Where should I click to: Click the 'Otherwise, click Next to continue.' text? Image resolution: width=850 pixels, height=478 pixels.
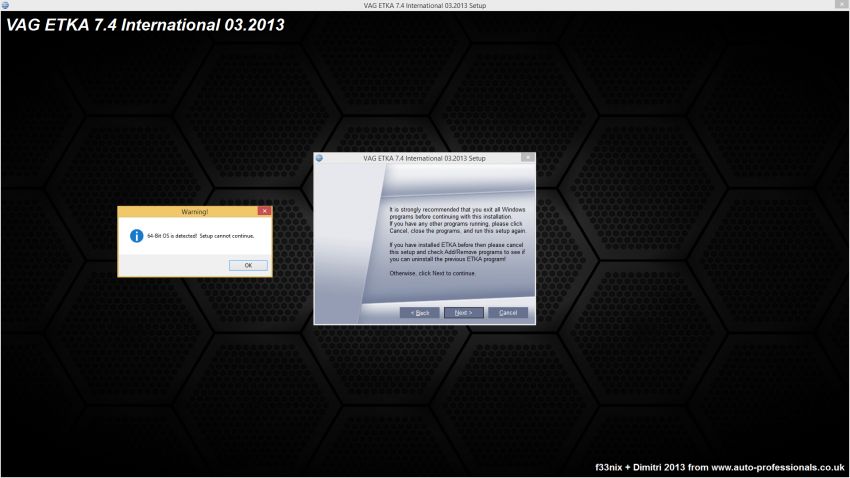pyautogui.click(x=433, y=273)
